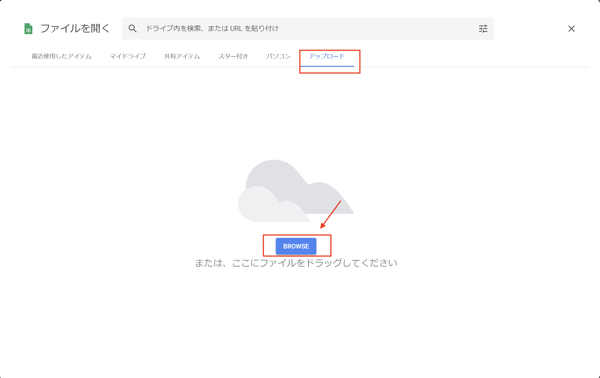Switch to the パソコン tab
Viewport: 600px width, 378px height.
click(278, 56)
